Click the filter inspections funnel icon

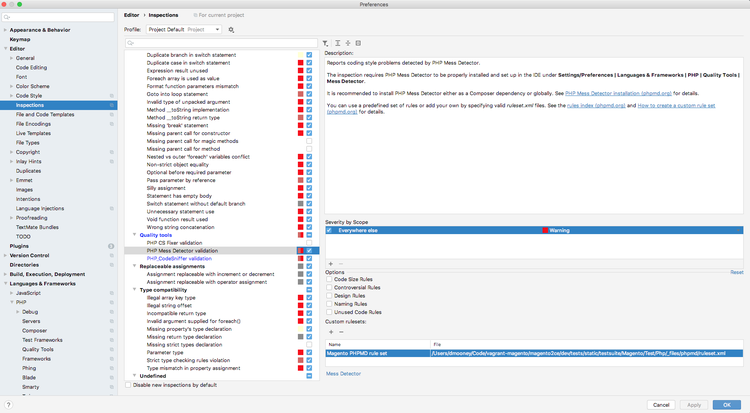pyautogui.click(x=325, y=43)
